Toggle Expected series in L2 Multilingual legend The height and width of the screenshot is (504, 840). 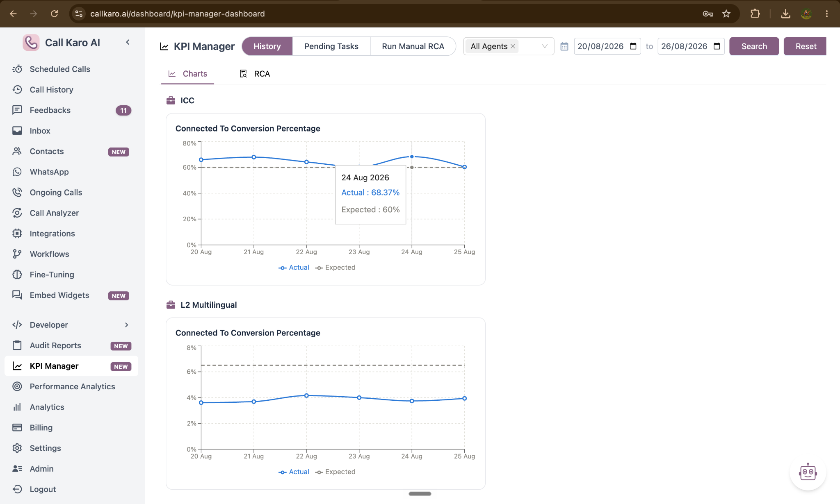[335, 472]
